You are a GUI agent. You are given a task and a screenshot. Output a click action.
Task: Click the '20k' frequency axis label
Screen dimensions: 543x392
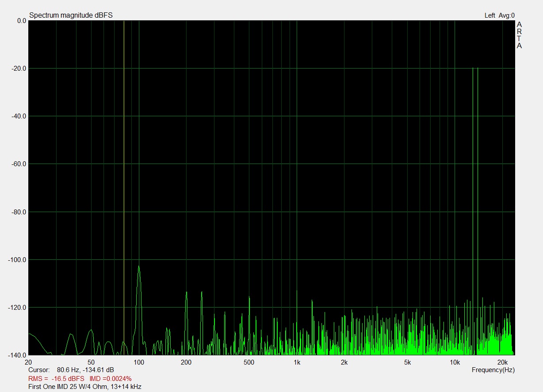(502, 362)
